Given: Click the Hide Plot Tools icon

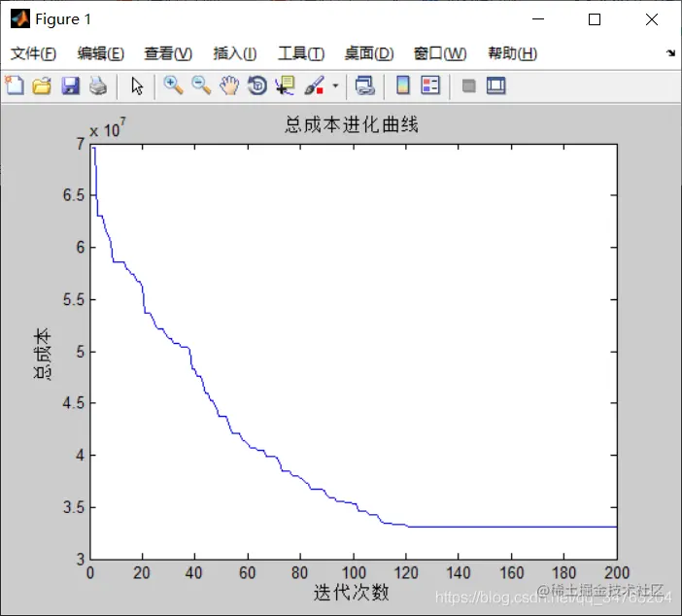Looking at the screenshot, I should 468,86.
